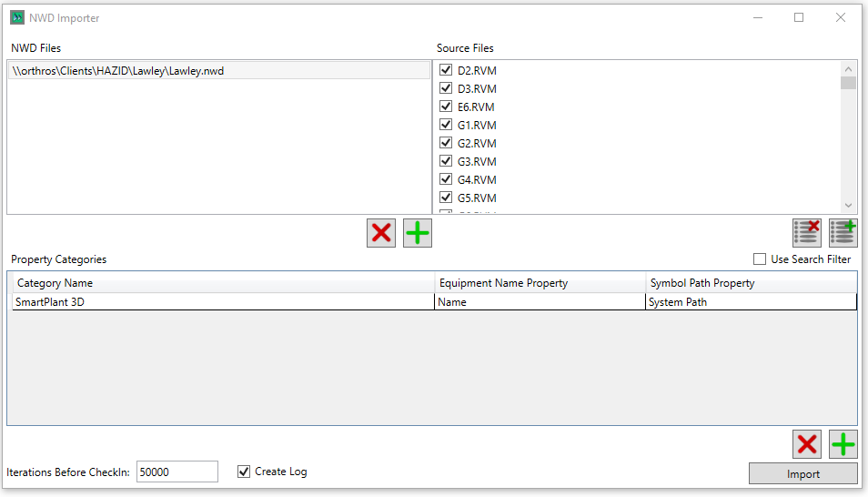Image resolution: width=868 pixels, height=497 pixels.
Task: Deselect all source files list icon
Action: pos(807,233)
